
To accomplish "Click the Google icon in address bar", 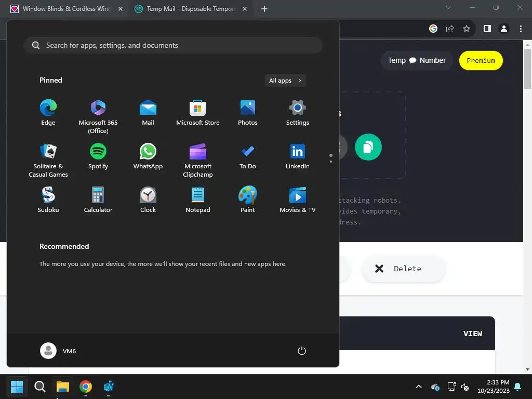I will click(433, 29).
